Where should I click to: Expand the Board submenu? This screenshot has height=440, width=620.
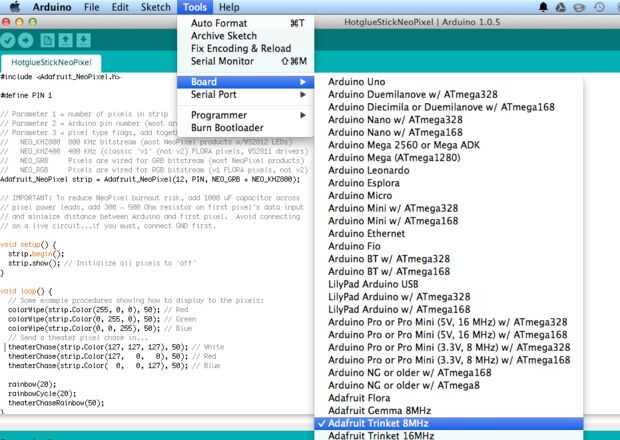coord(246,82)
